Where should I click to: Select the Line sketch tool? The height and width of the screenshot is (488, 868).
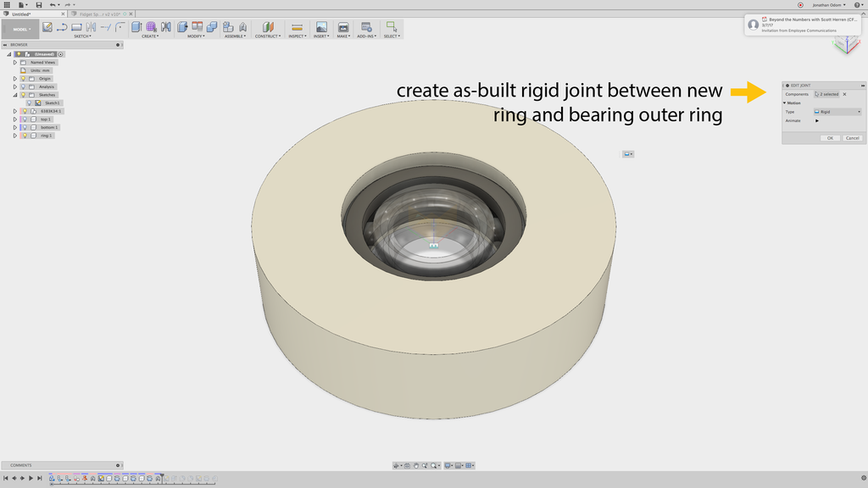pos(62,26)
